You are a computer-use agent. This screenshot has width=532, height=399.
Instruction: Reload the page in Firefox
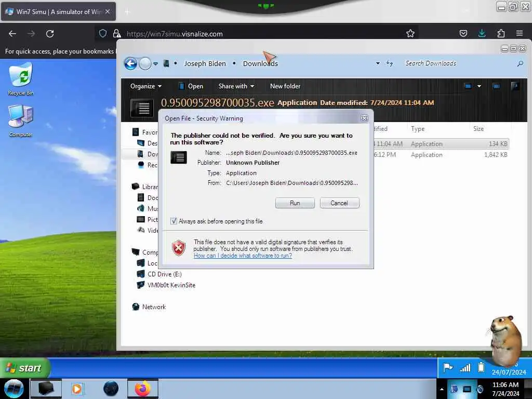(50, 34)
